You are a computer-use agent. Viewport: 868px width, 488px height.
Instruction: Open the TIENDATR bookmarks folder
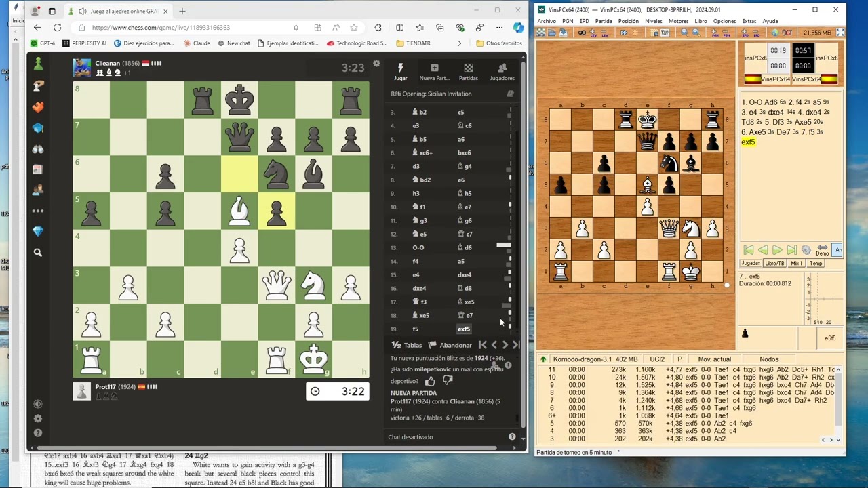tap(413, 43)
